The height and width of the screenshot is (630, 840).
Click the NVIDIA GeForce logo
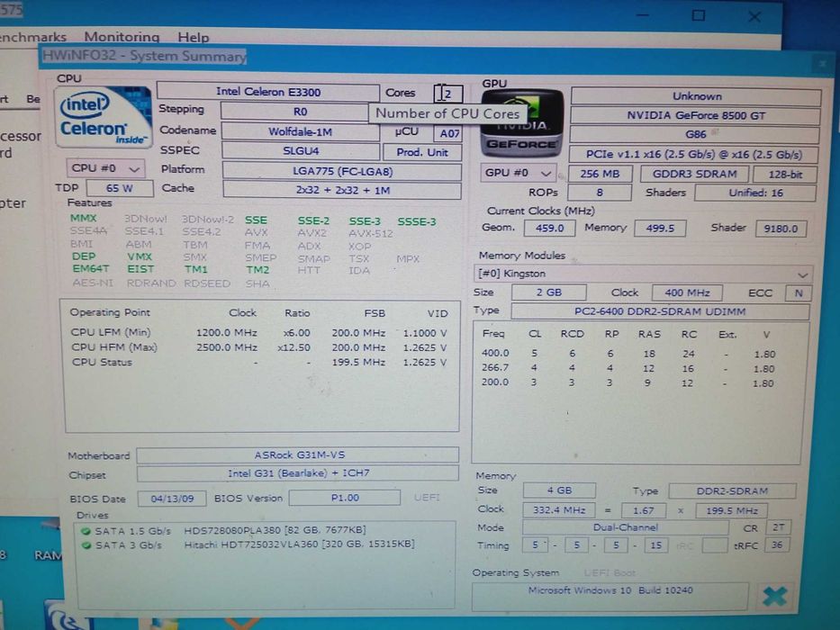coord(522,123)
